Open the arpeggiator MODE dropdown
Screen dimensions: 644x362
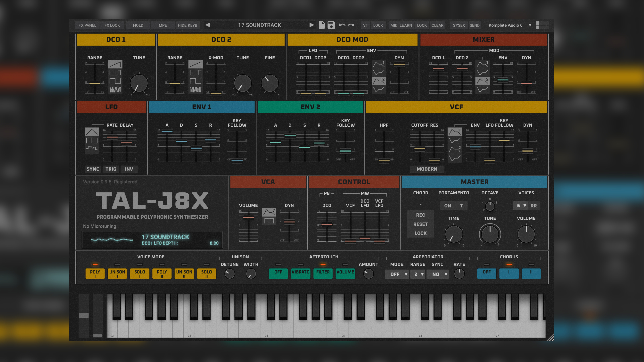[x=397, y=274]
